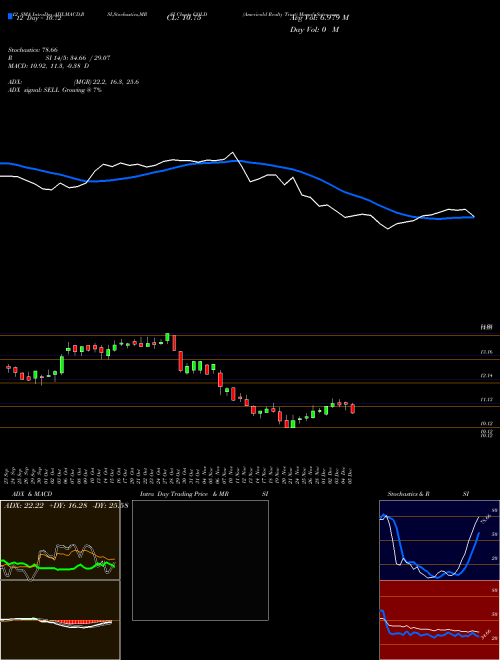Viewport: 500px width, 660px height.
Task: Click the 'Intra Day Trading Price & MRSI' title
Action: click(x=204, y=494)
